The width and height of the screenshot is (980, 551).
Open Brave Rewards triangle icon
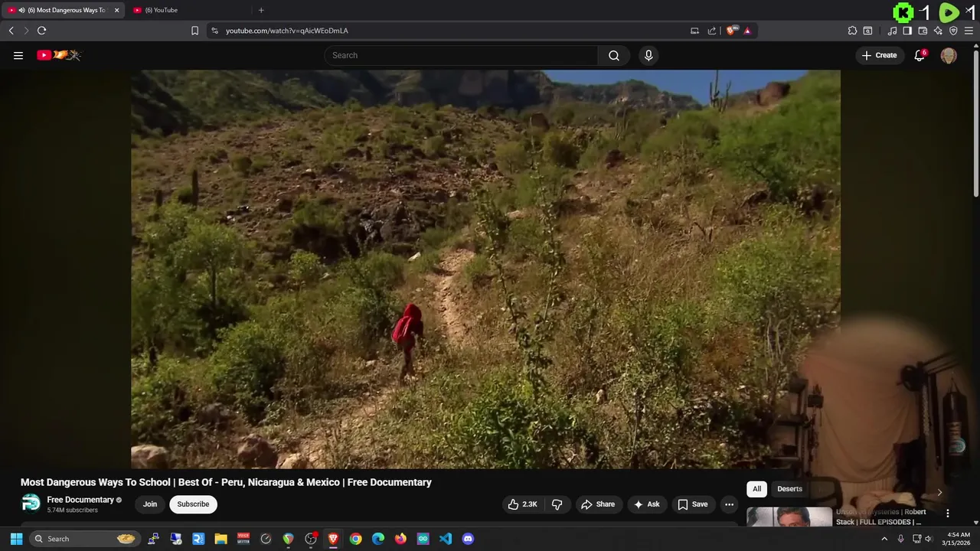pos(747,31)
